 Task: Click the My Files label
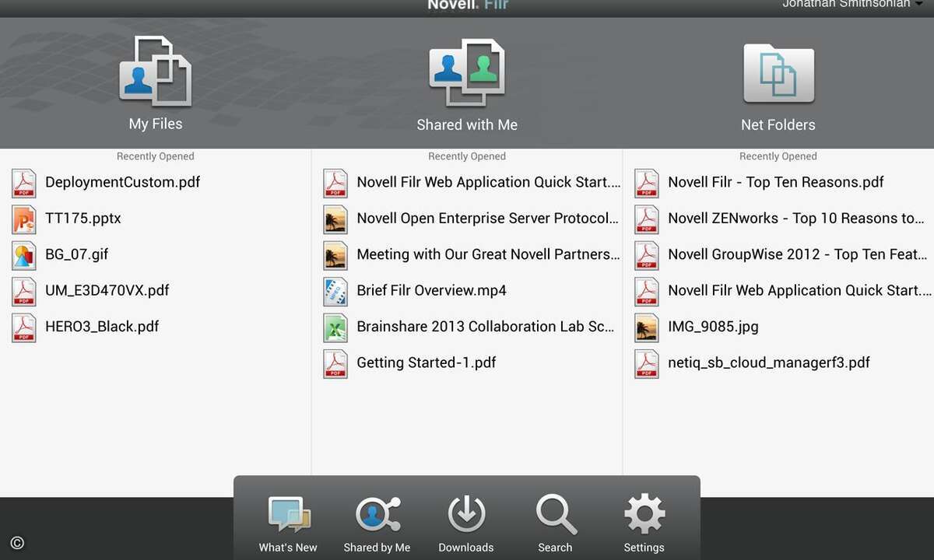click(156, 124)
